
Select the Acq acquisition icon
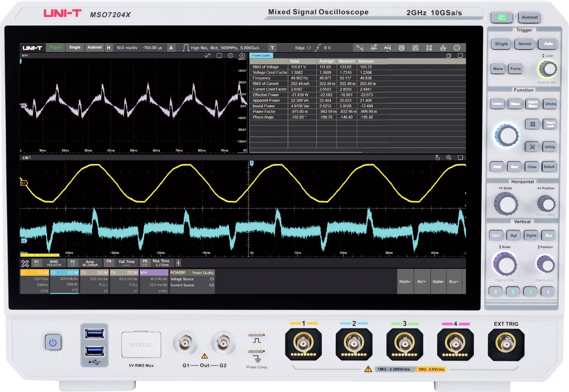tap(387, 48)
